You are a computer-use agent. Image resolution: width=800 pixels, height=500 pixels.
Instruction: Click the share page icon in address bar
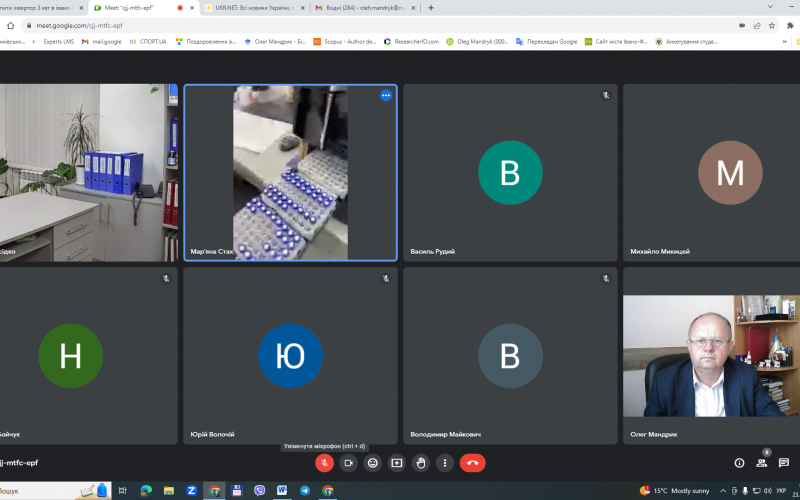pos(757,26)
